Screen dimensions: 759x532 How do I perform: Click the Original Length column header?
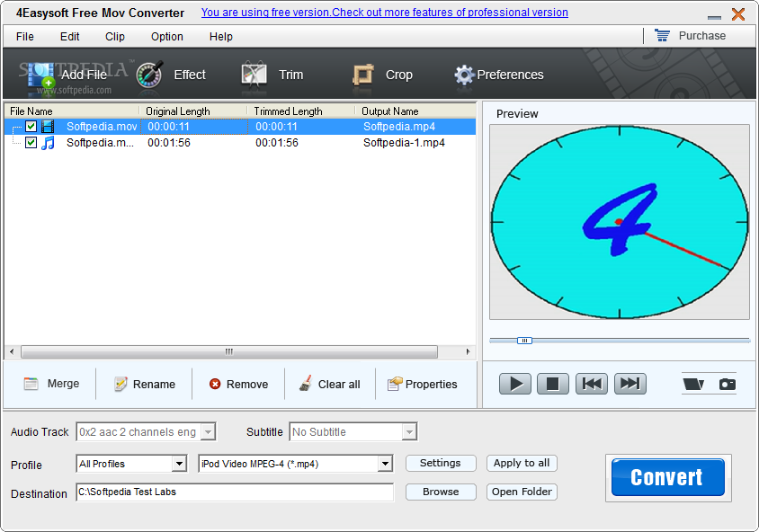pos(193,111)
